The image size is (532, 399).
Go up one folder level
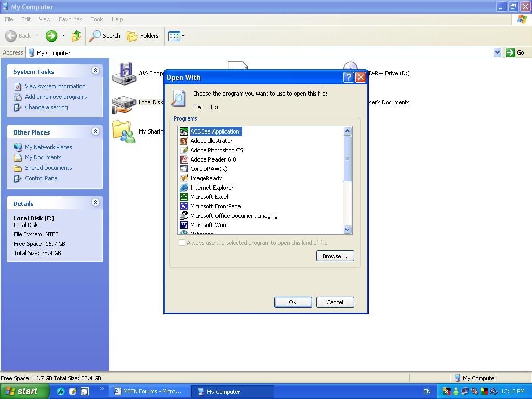(x=76, y=36)
